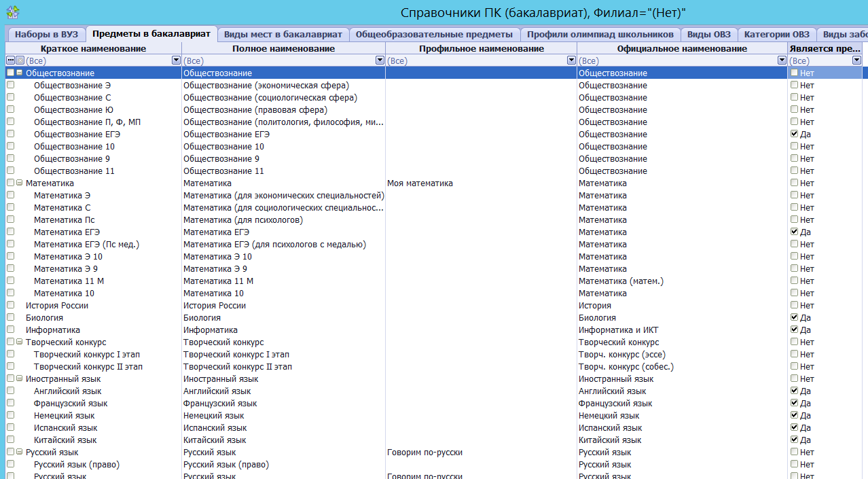868x479 pixels.
Task: Open the Профили олимпиад школьников tab
Action: (600, 34)
